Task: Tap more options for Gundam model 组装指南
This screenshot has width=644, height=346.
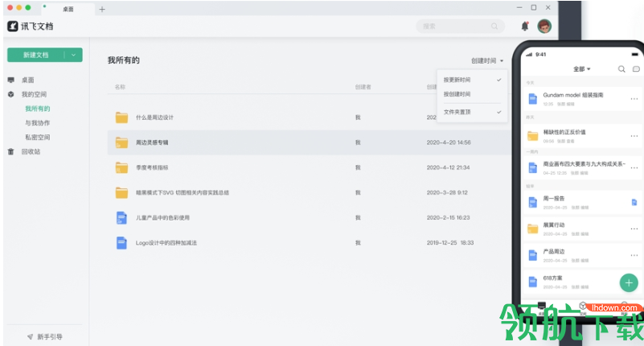Action: (634, 99)
